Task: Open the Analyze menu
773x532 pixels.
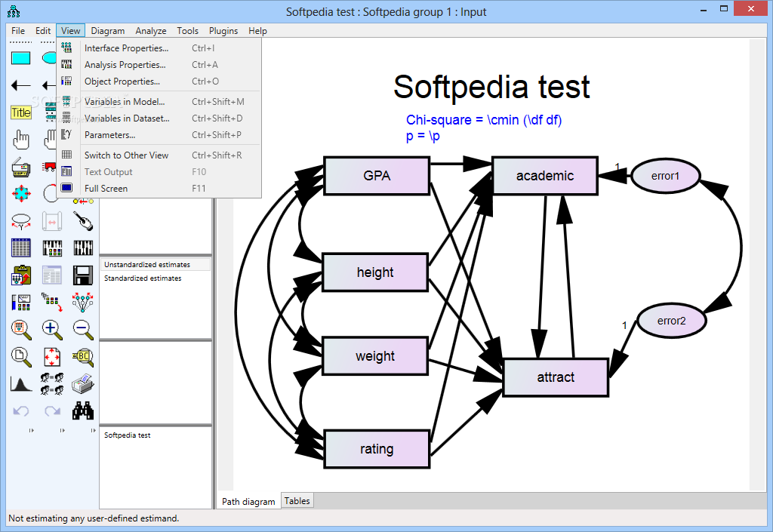Action: pos(151,30)
